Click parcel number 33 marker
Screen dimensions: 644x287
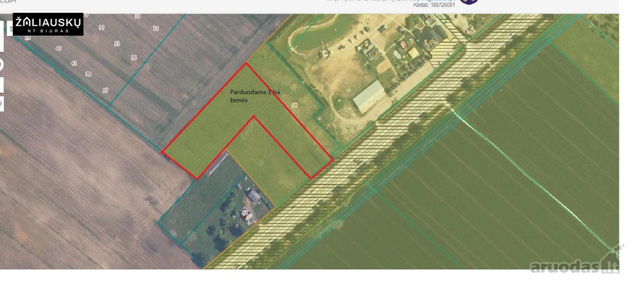pos(117,44)
